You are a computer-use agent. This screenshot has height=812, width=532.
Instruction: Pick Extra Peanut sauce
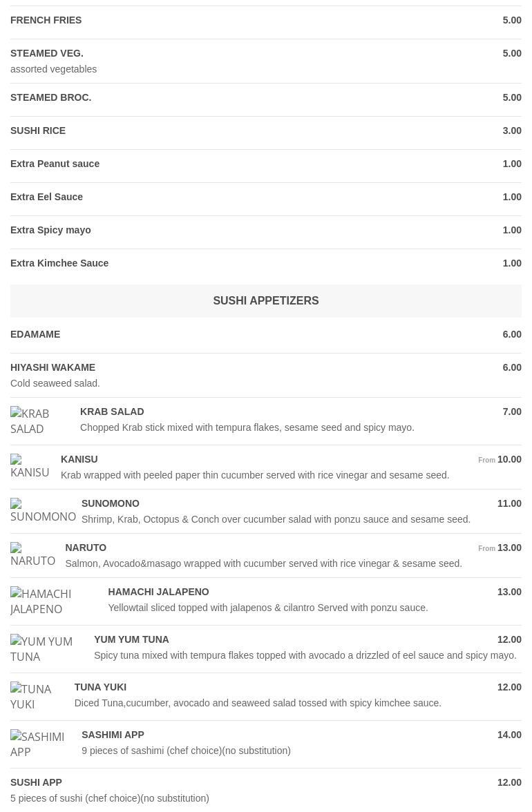pyautogui.click(x=55, y=164)
